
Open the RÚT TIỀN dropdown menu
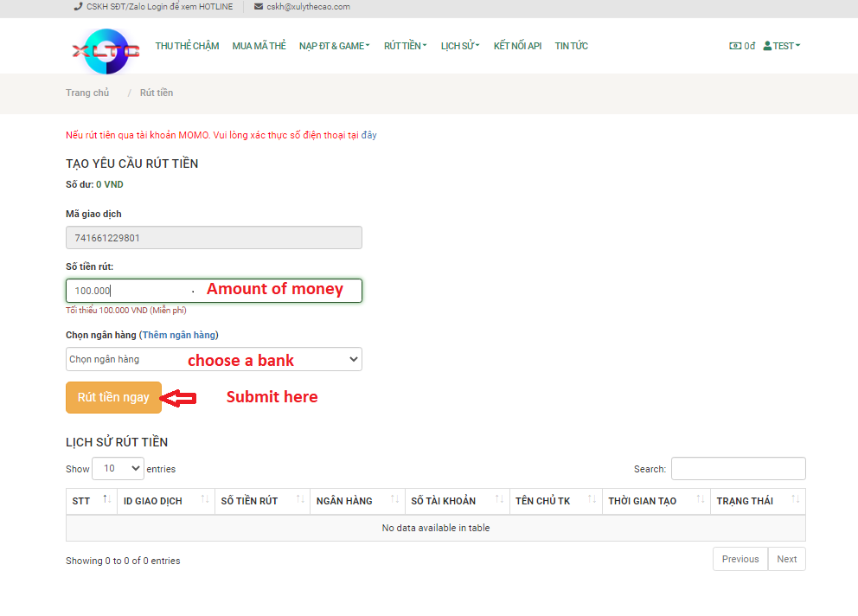[x=405, y=46]
